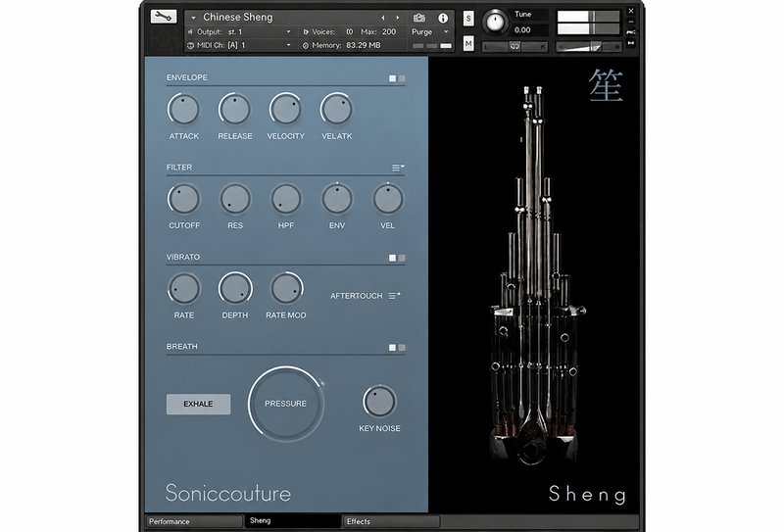Click the AUX sends icon in header

tap(631, 32)
